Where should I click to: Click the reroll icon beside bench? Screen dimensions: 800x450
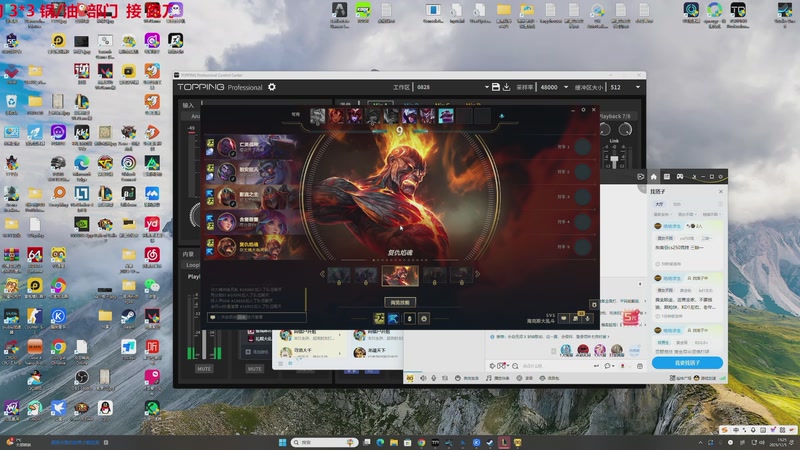[x=502, y=116]
